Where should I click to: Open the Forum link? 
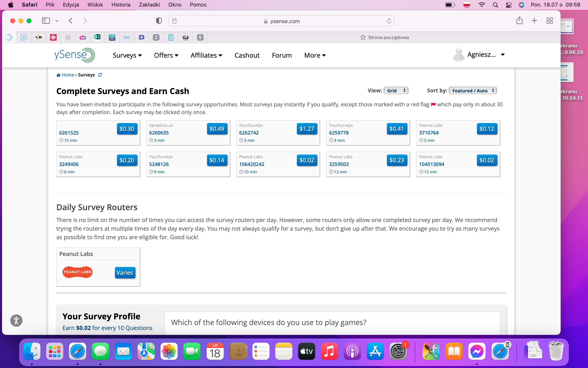click(282, 55)
